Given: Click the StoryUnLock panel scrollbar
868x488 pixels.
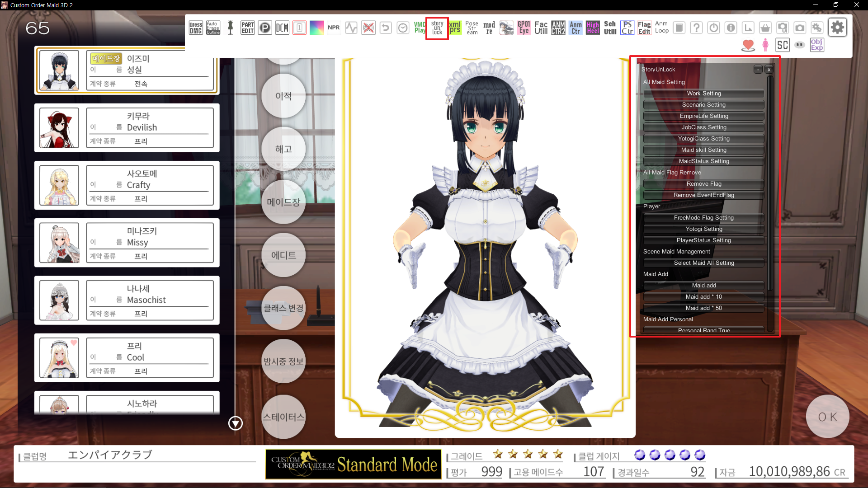Looking at the screenshot, I should [x=770, y=181].
